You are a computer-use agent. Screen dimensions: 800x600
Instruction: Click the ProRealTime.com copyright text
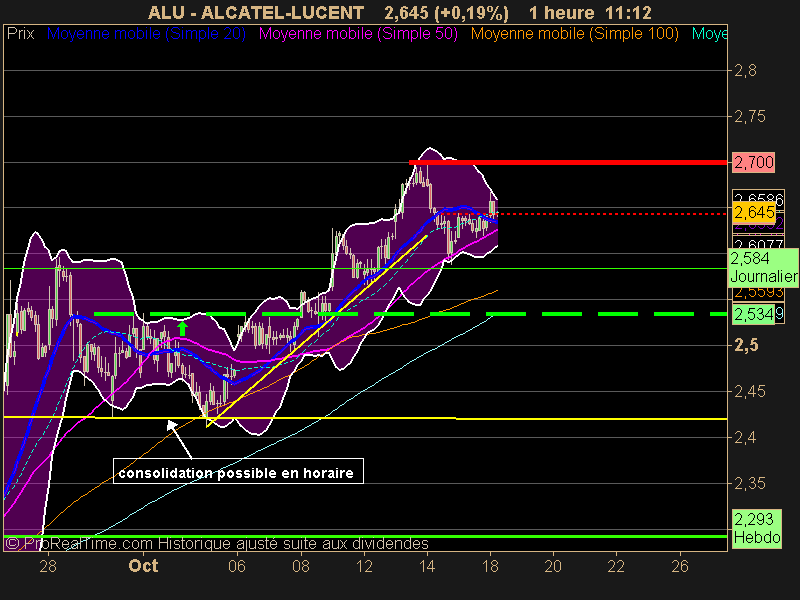point(217,543)
